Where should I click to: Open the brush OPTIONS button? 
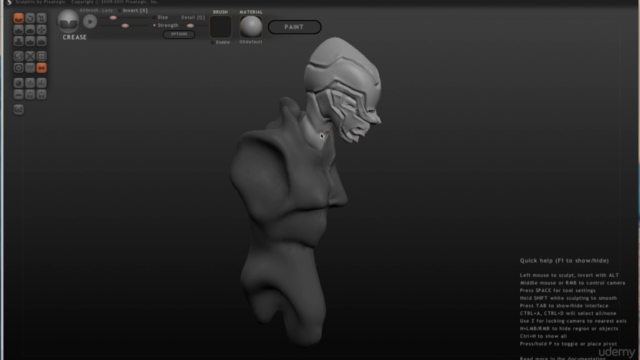pyautogui.click(x=179, y=34)
